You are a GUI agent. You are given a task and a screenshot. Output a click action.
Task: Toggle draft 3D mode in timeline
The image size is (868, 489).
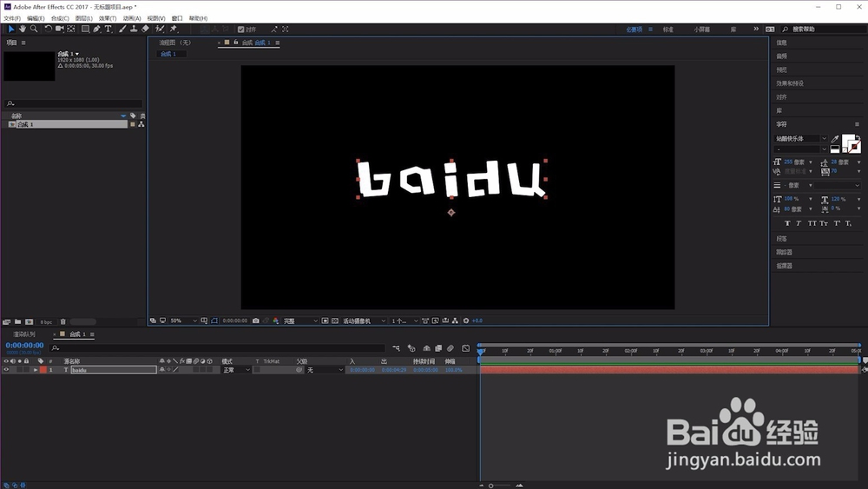click(x=411, y=348)
